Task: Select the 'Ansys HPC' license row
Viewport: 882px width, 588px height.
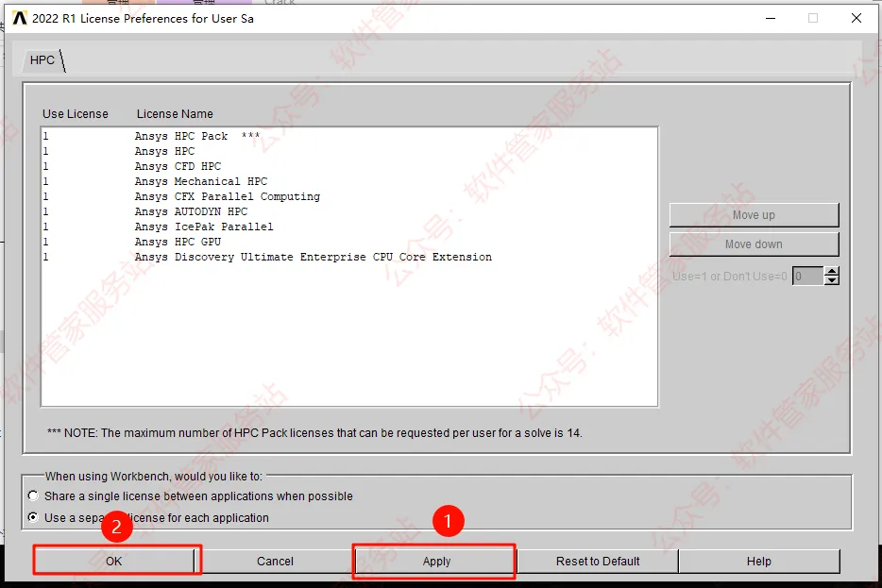Action: [x=348, y=151]
